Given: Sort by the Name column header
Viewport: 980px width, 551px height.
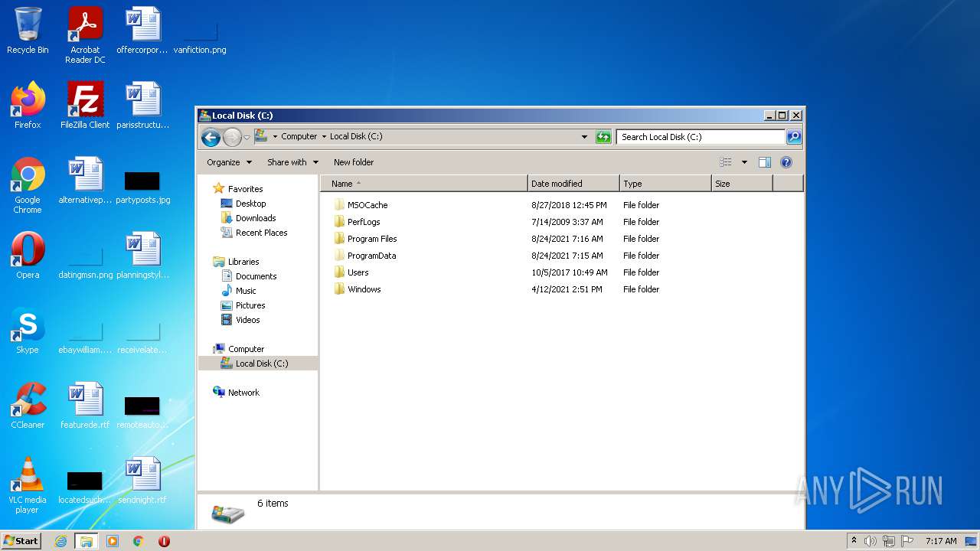Looking at the screenshot, I should point(423,184).
